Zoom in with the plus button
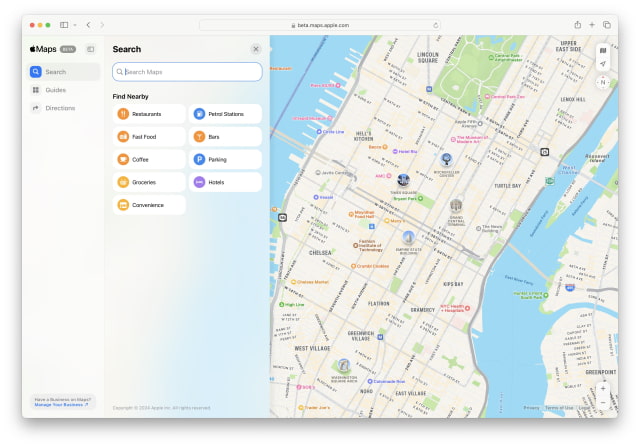 602,388
